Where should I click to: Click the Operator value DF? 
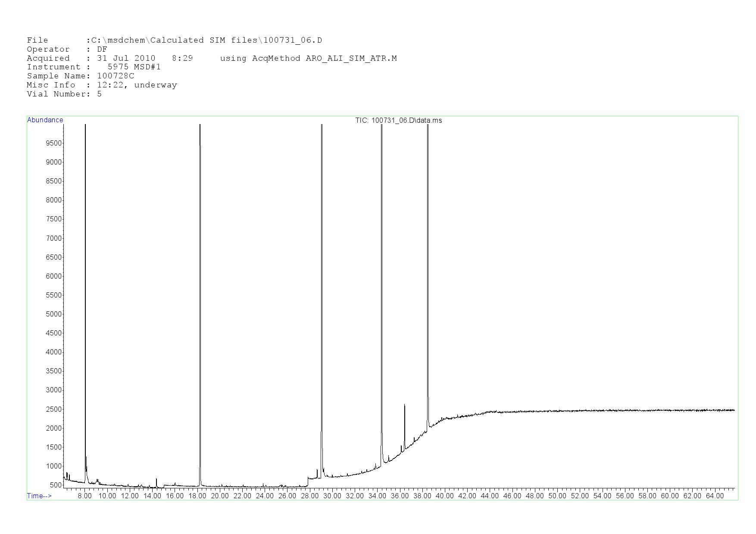pyautogui.click(x=102, y=49)
